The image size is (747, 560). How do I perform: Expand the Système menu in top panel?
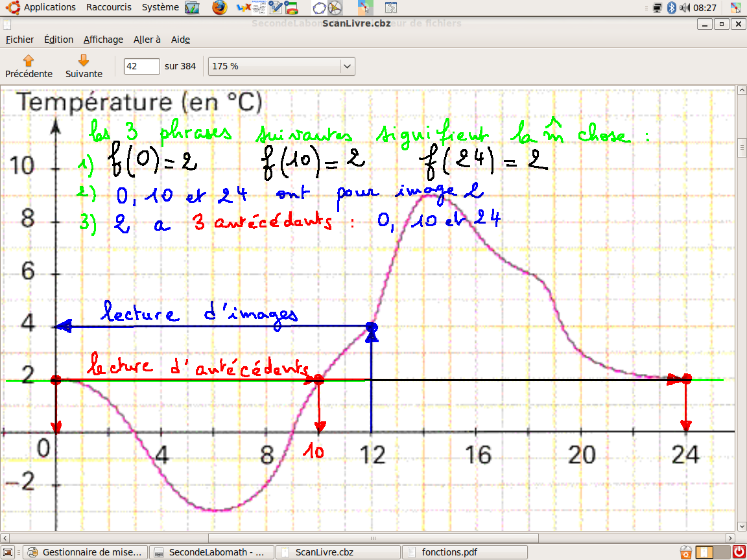coord(160,7)
